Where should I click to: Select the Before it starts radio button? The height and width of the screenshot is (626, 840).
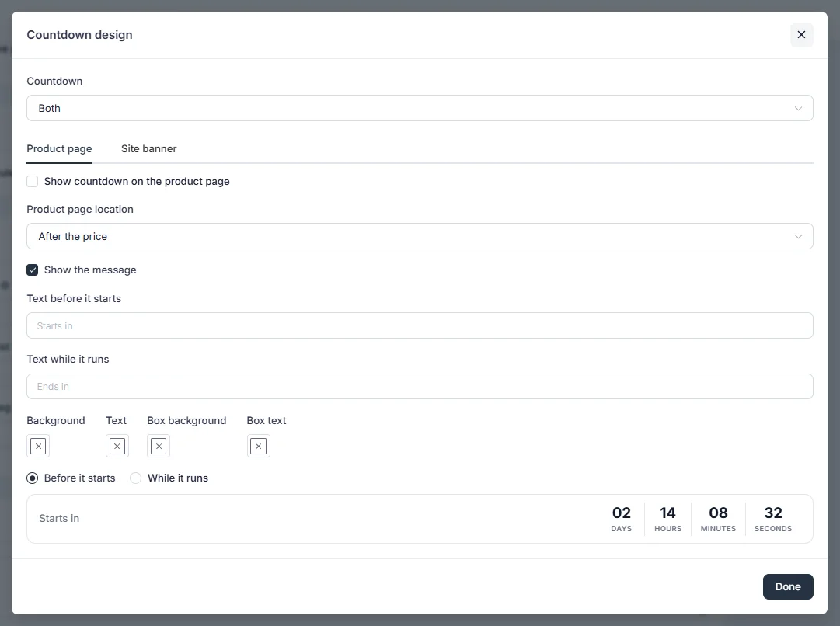tap(32, 478)
